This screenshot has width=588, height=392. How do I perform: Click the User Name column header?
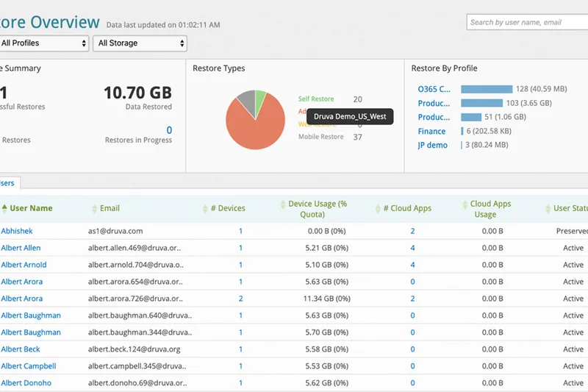[x=31, y=208]
